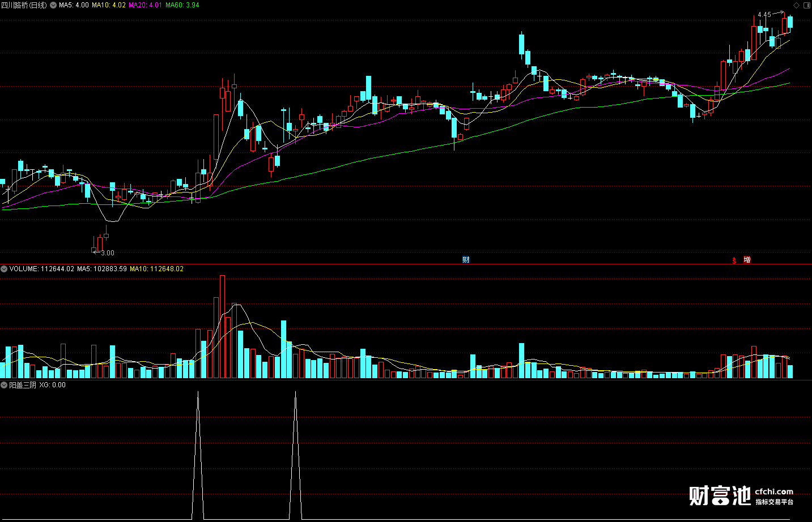Click the 阳盖三阴 indicator name
The image size is (812, 522).
click(x=23, y=385)
